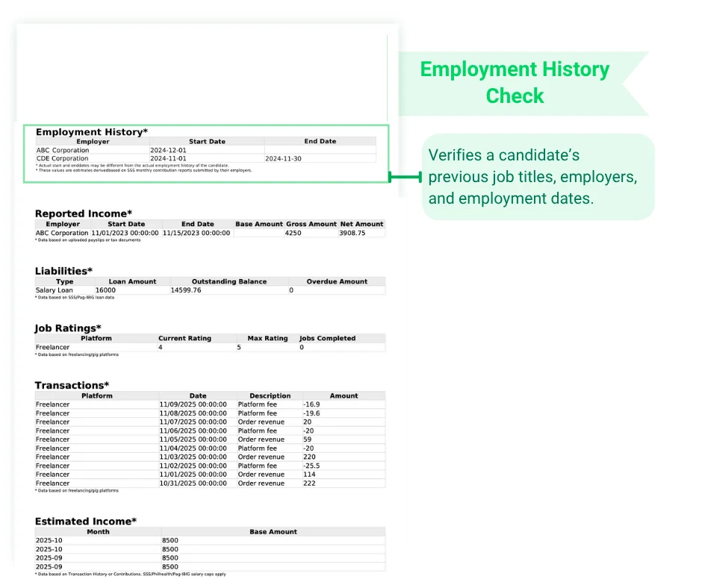Click the 'Estimated Income*' section heading

(x=86, y=522)
